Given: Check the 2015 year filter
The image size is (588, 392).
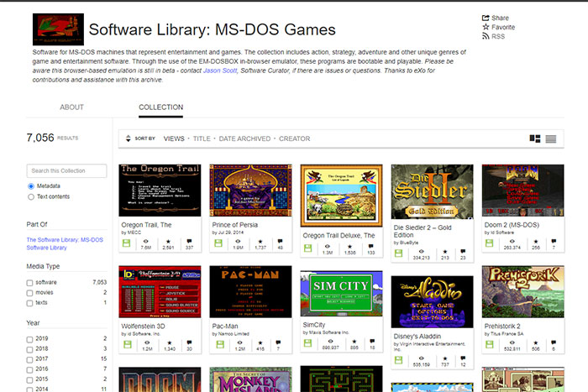Looking at the screenshot, I should coord(29,379).
